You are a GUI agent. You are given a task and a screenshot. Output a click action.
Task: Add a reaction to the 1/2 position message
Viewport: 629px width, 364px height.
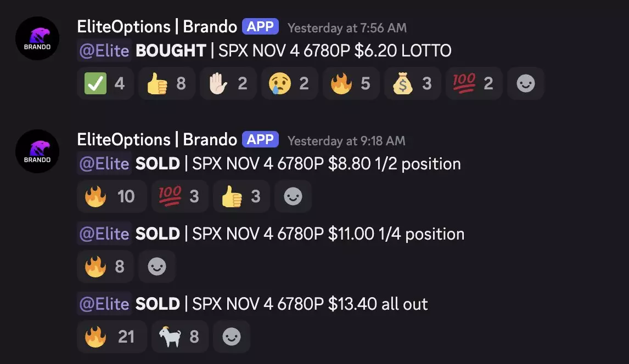coord(293,196)
